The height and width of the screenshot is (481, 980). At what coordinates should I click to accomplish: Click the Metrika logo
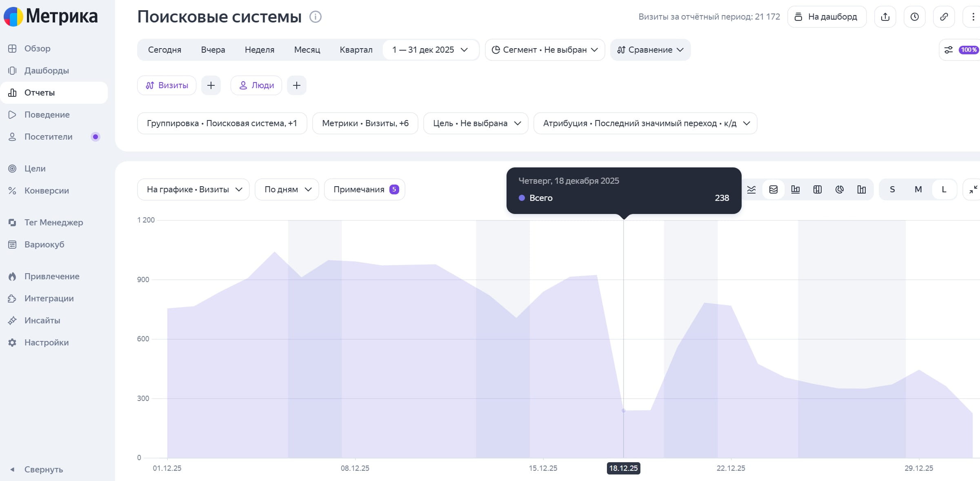pos(51,16)
